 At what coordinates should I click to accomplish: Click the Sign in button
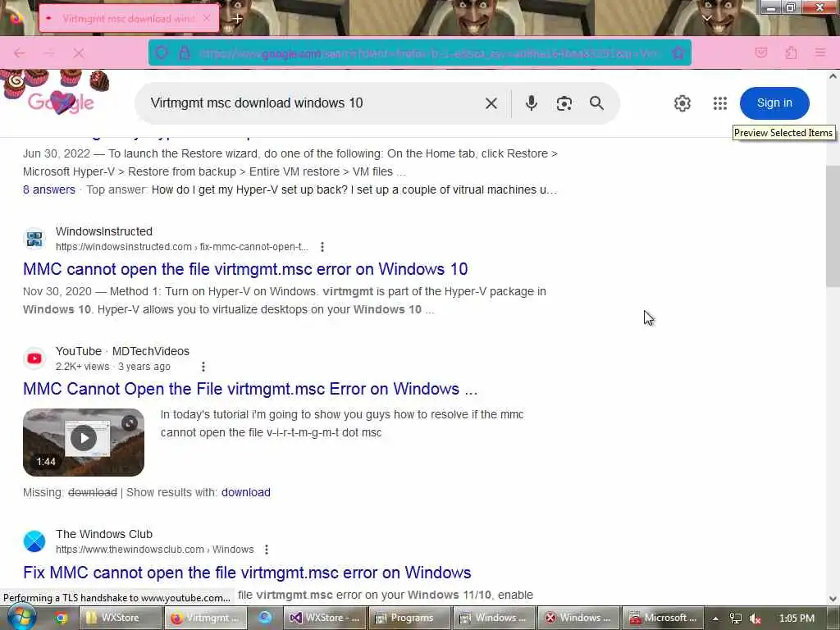point(774,103)
